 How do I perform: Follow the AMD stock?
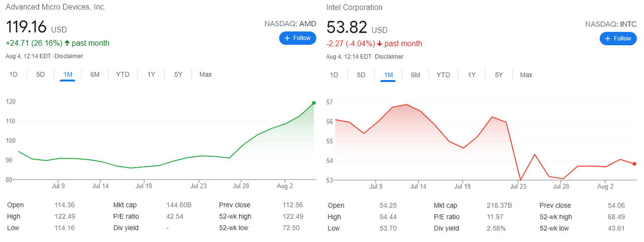(297, 38)
